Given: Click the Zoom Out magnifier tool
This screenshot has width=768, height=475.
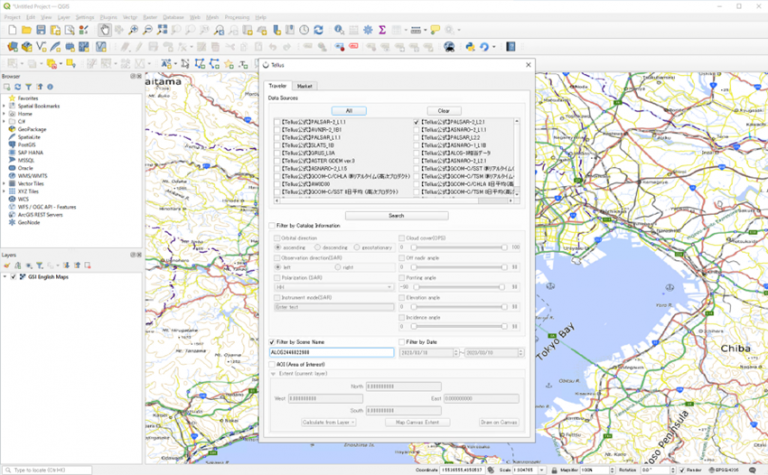Looking at the screenshot, I should [x=147, y=30].
